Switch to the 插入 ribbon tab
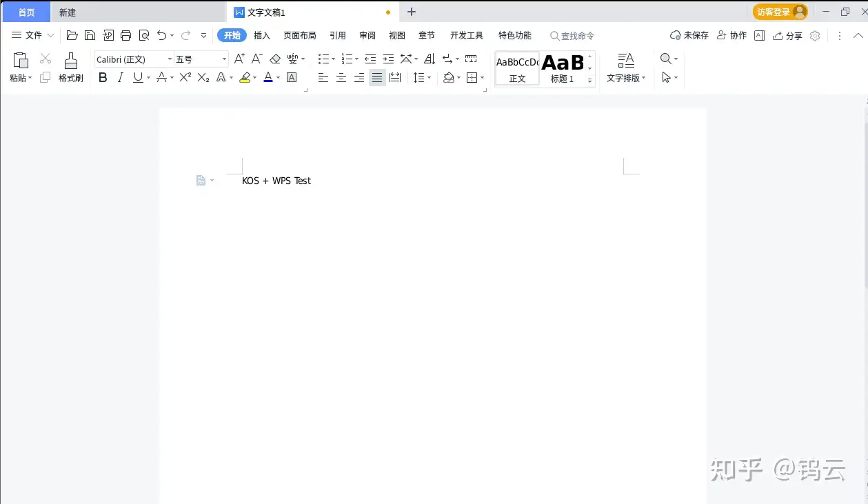 pyautogui.click(x=261, y=35)
